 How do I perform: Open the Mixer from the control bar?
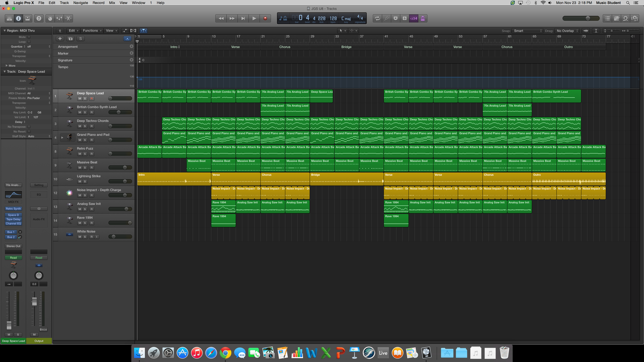click(59, 18)
